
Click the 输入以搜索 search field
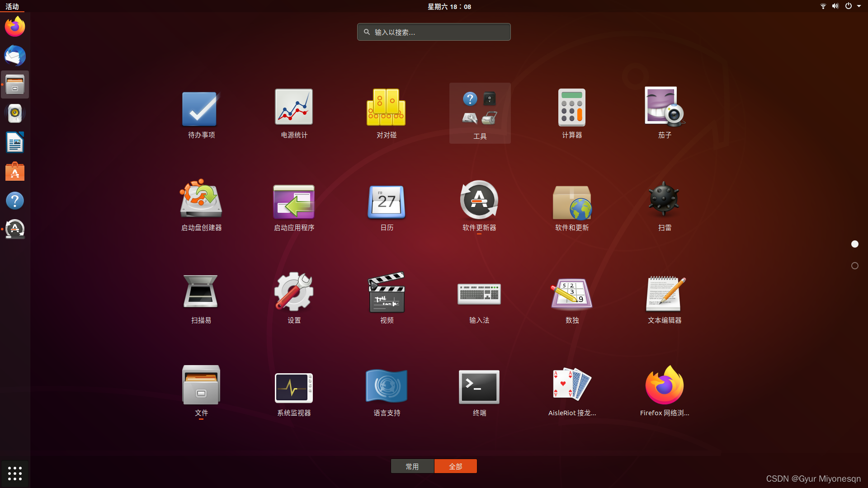click(434, 32)
